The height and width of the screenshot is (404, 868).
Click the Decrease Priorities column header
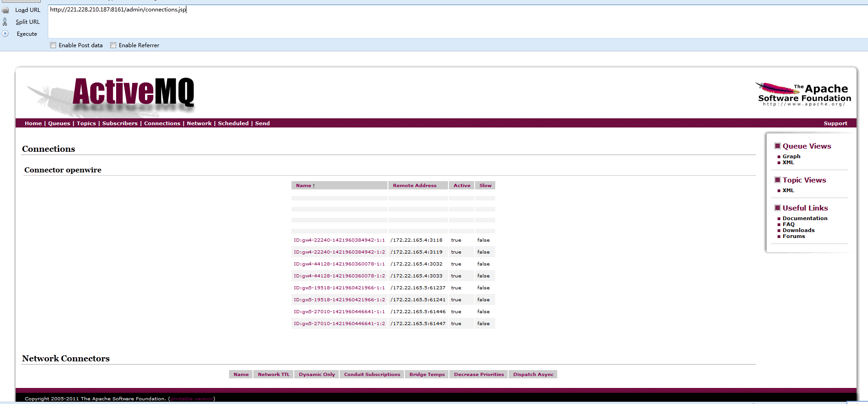point(479,375)
